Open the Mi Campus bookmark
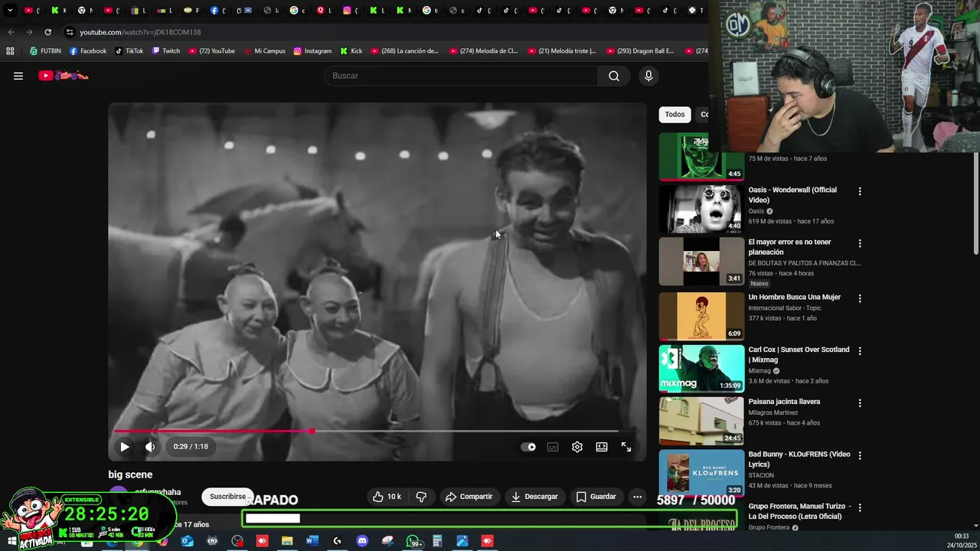Image resolution: width=980 pixels, height=551 pixels. [263, 51]
